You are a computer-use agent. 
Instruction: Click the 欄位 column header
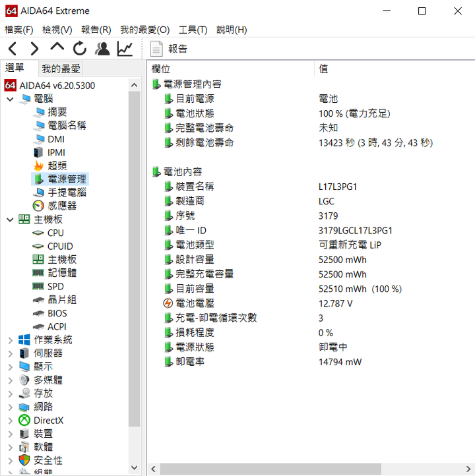pos(231,69)
